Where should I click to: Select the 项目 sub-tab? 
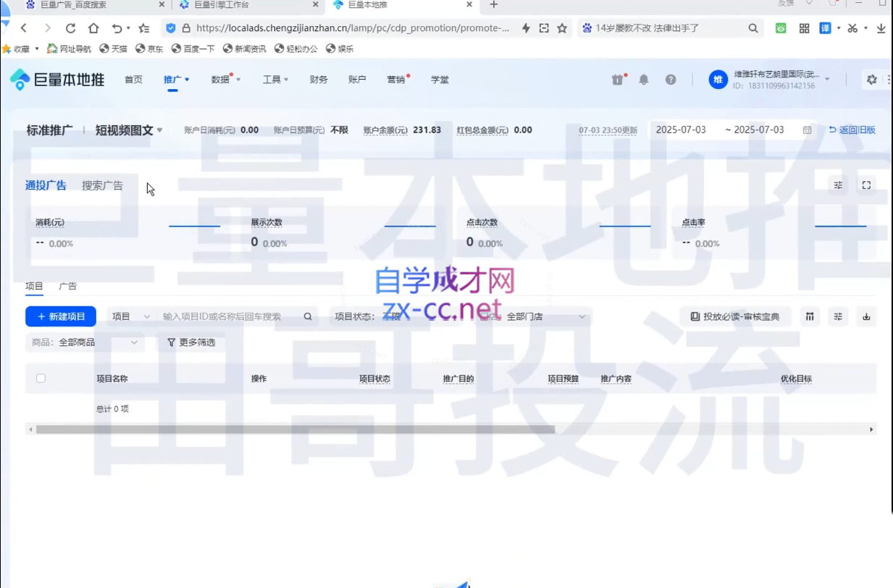(34, 286)
